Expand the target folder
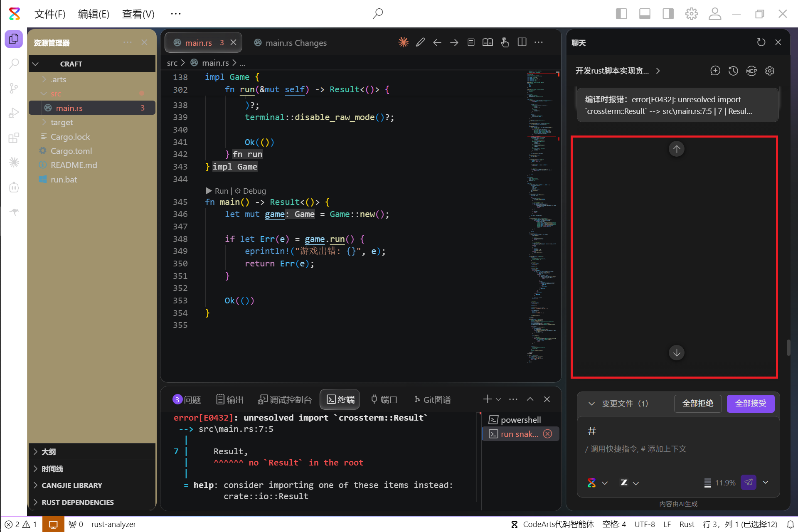This screenshot has height=532, width=798. pos(62,123)
